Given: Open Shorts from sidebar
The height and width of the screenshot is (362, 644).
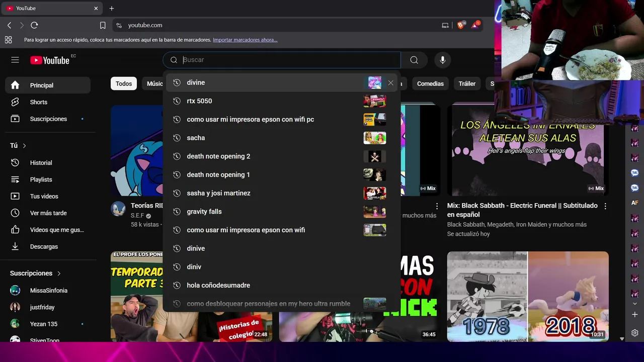Looking at the screenshot, I should point(48,102).
